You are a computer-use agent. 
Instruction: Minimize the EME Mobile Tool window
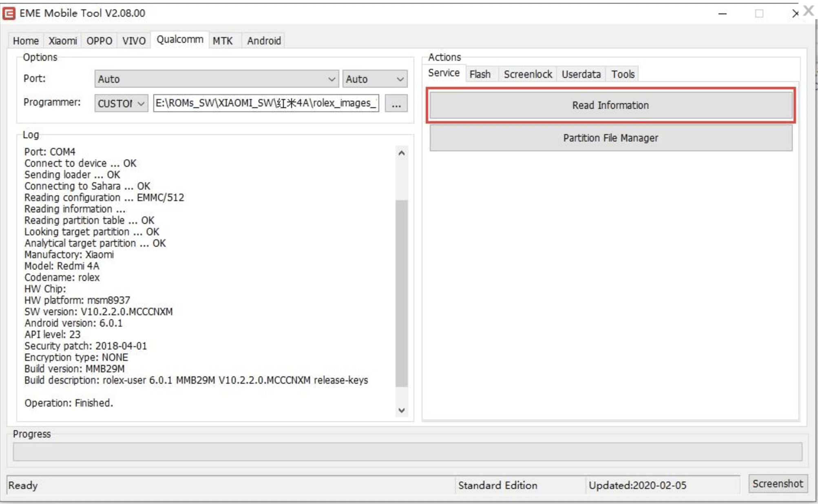722,13
